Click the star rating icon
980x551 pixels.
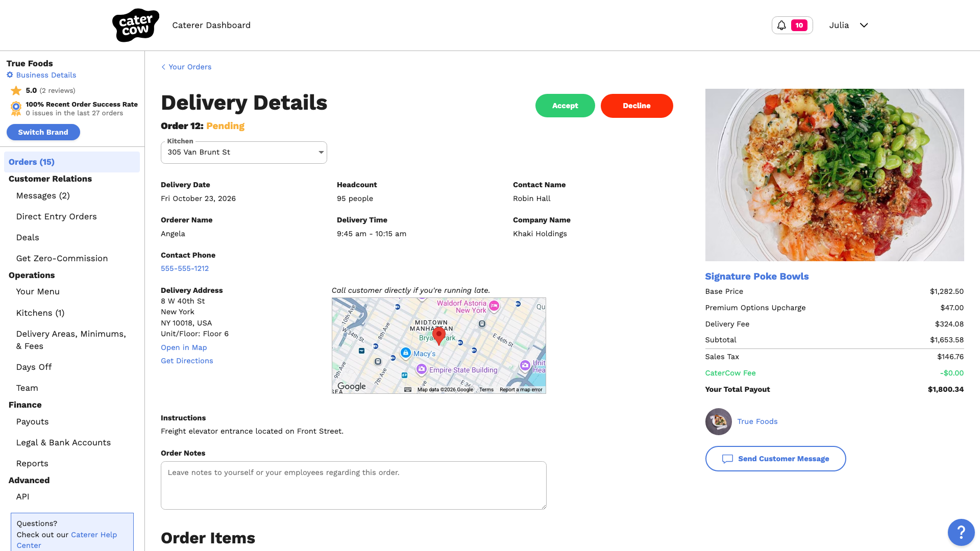pyautogui.click(x=16, y=90)
